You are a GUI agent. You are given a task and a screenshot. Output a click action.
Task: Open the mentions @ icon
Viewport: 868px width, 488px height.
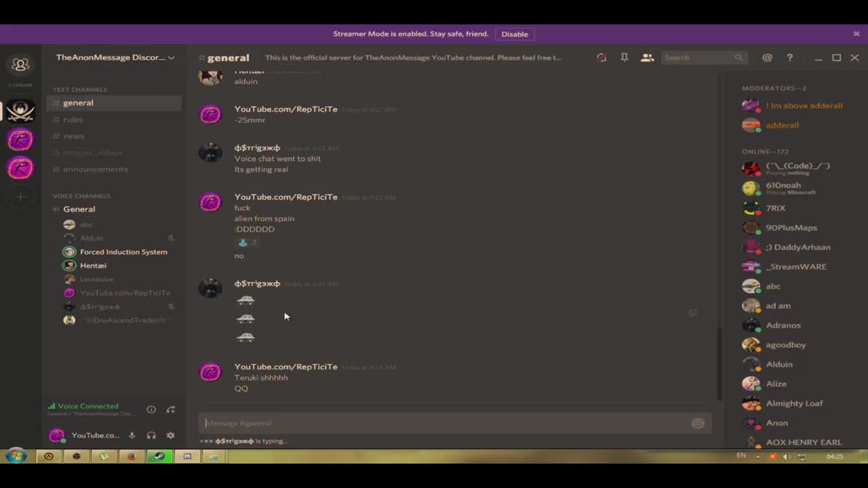click(767, 58)
